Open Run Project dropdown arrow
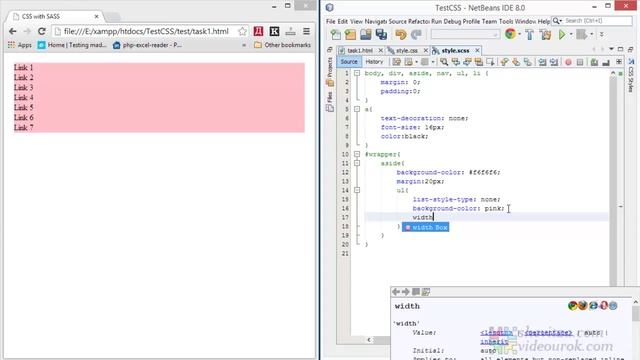 coord(571,35)
